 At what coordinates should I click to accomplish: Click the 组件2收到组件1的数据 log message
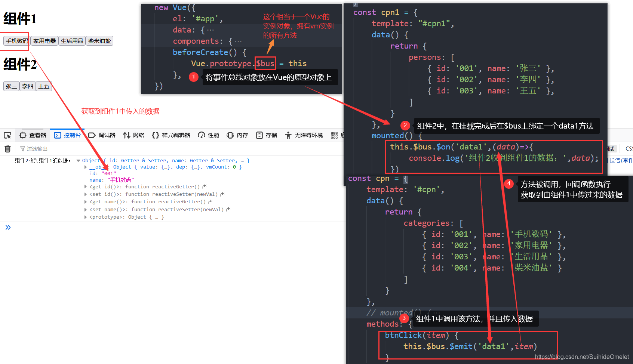(43, 161)
